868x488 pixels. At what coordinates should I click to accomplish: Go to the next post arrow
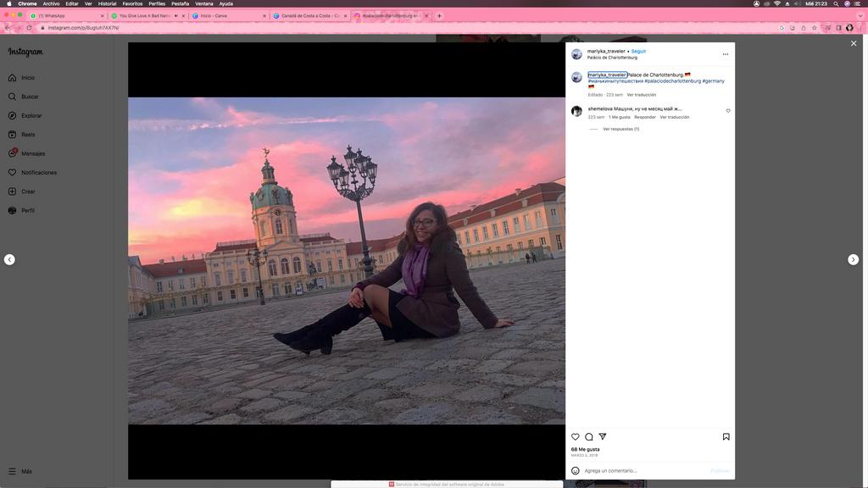pos(853,259)
